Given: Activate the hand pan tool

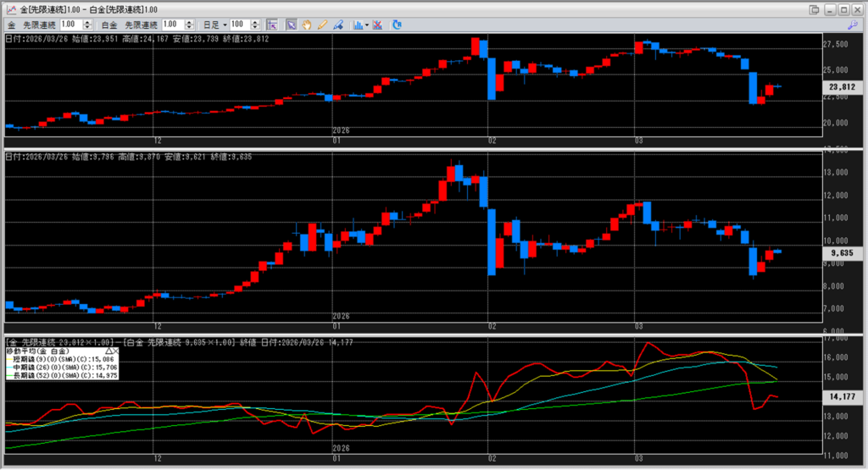Looking at the screenshot, I should (307, 25).
